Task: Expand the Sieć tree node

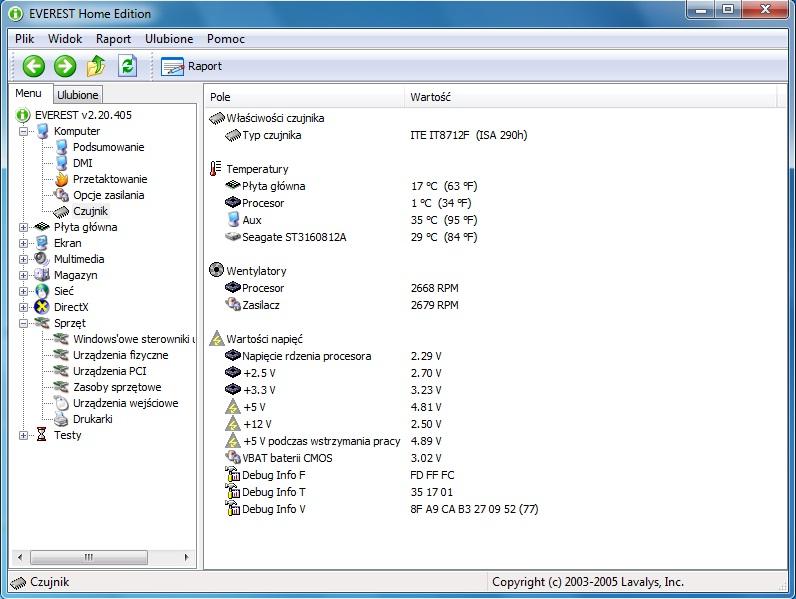Action: (23, 291)
